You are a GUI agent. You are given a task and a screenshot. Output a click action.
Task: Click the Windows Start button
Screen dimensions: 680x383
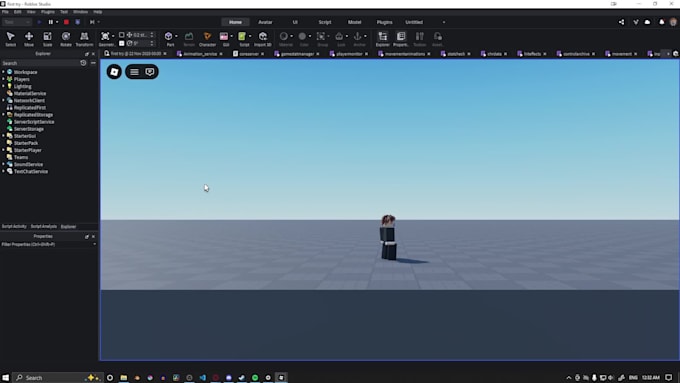(6, 378)
